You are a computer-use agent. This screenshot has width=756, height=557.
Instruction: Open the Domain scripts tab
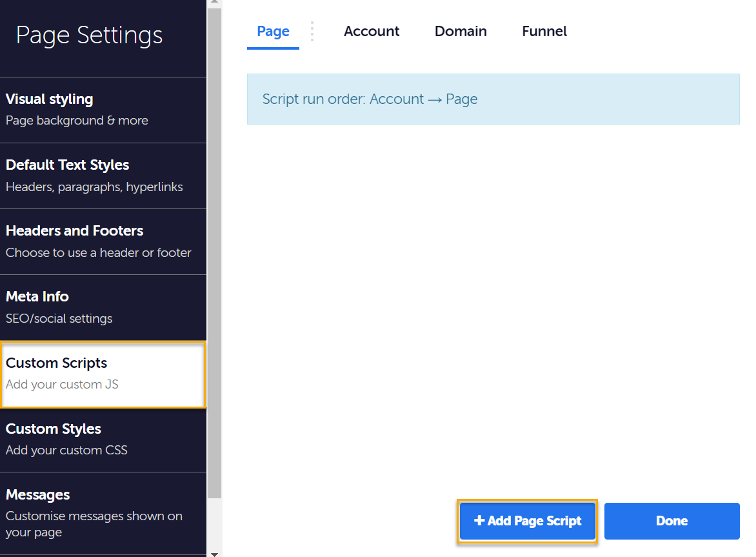pyautogui.click(x=461, y=32)
